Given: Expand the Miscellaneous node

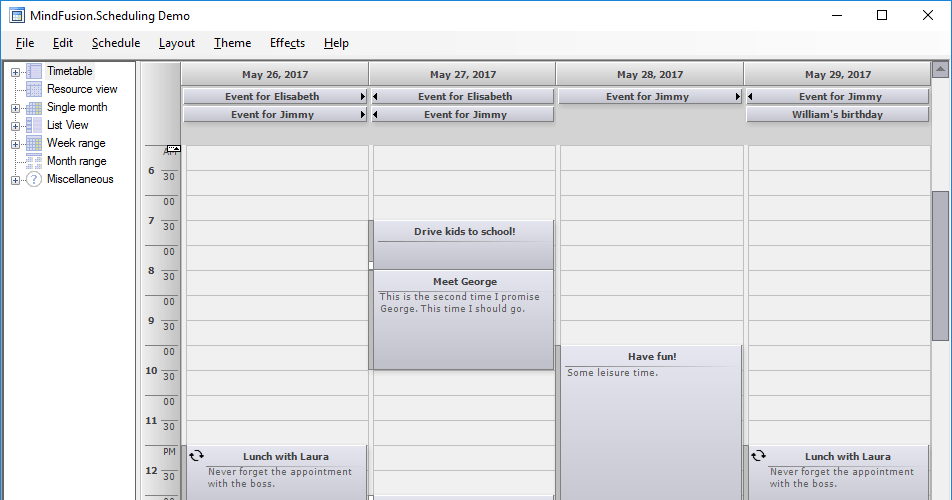Looking at the screenshot, I should coord(15,180).
